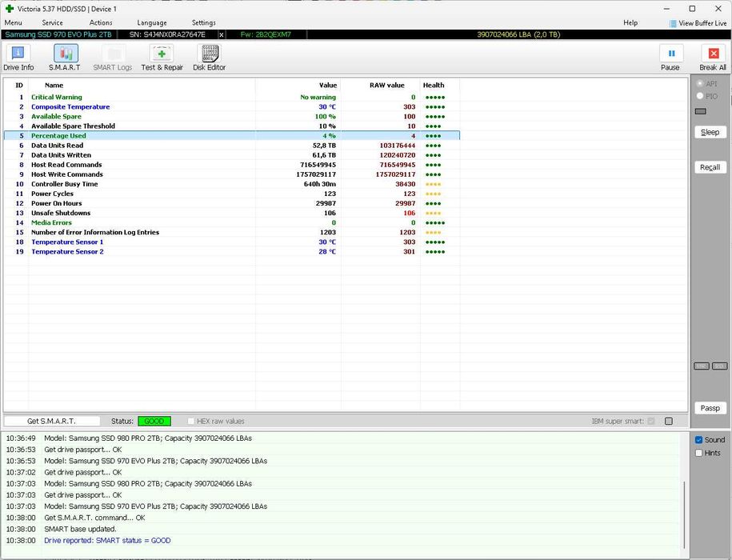This screenshot has width=732, height=560.
Task: Click the 3907024066 LBA capacity text
Action: (x=518, y=34)
